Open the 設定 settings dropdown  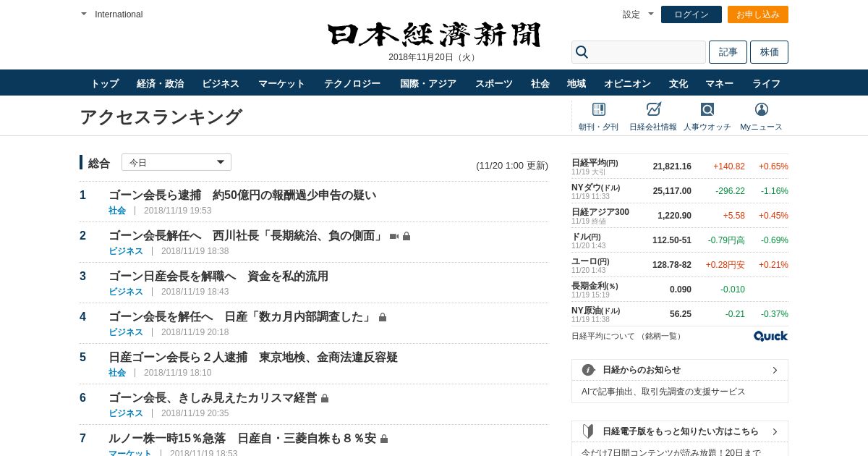pyautogui.click(x=638, y=14)
